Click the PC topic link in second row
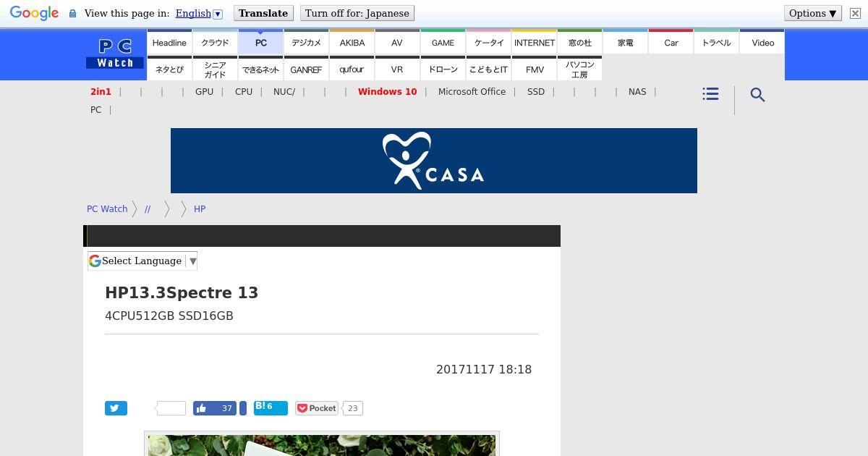868x456 pixels. pos(95,110)
